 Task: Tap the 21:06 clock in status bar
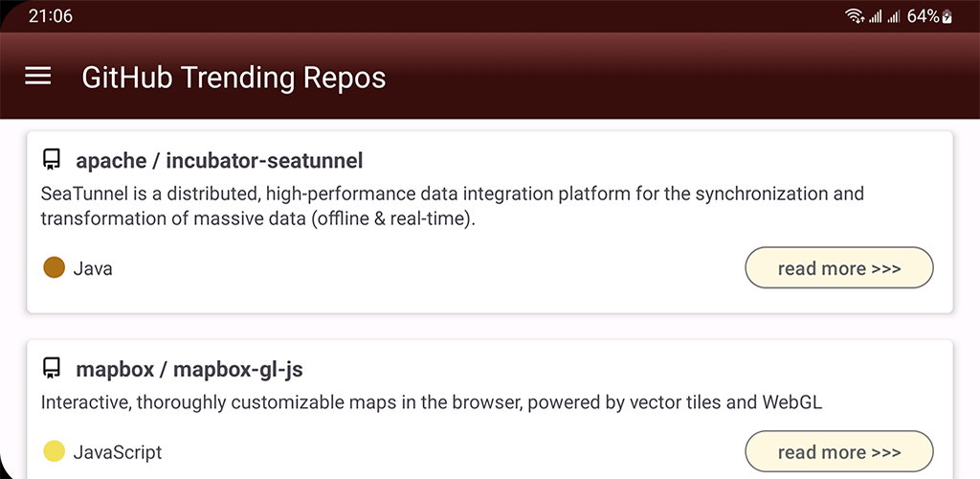[x=51, y=16]
